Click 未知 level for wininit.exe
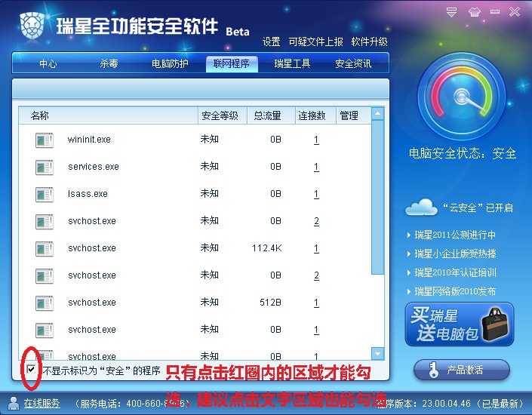 (209, 139)
